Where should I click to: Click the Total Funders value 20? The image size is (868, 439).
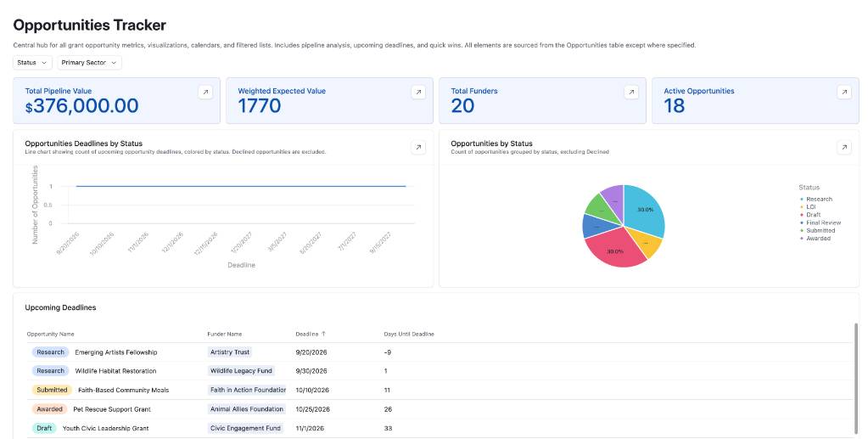462,106
